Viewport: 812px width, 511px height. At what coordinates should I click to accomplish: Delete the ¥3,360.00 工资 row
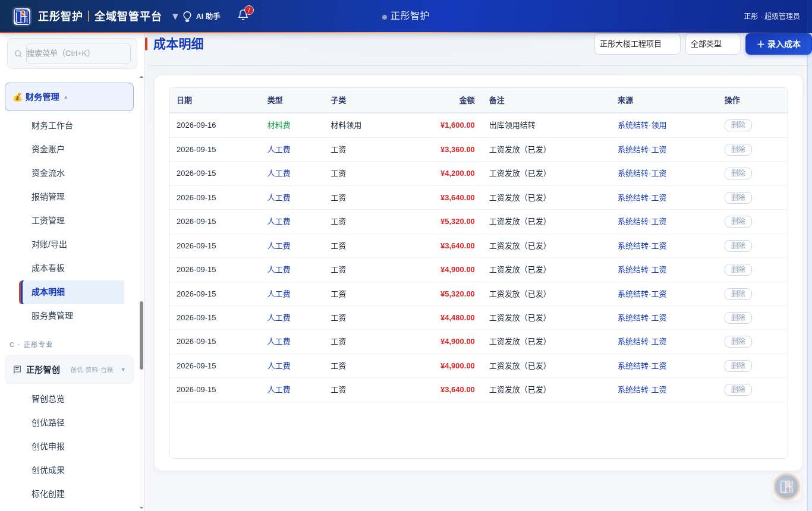click(x=738, y=149)
